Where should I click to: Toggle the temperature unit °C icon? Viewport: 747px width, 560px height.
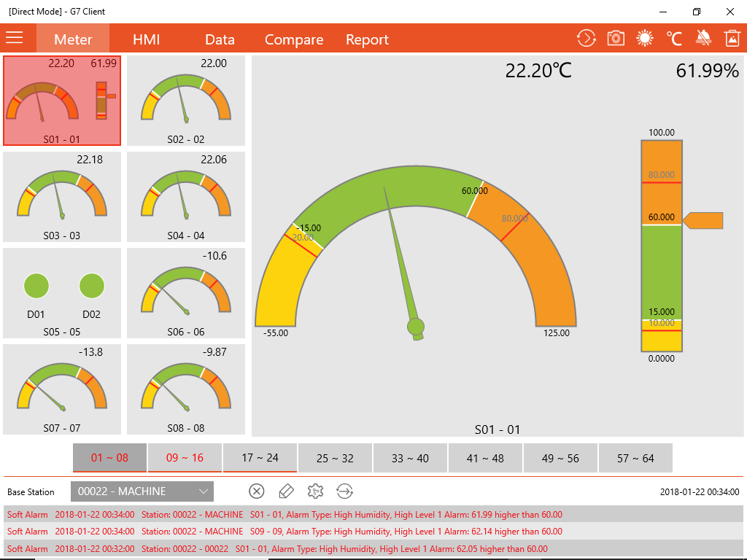click(674, 38)
